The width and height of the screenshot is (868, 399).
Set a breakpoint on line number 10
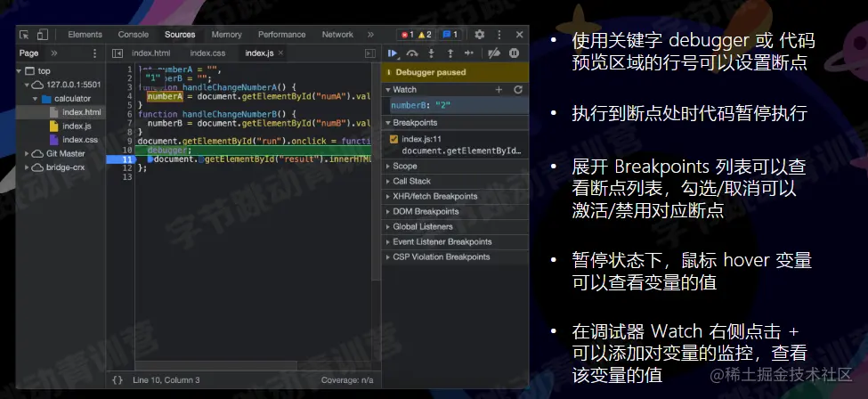point(127,151)
